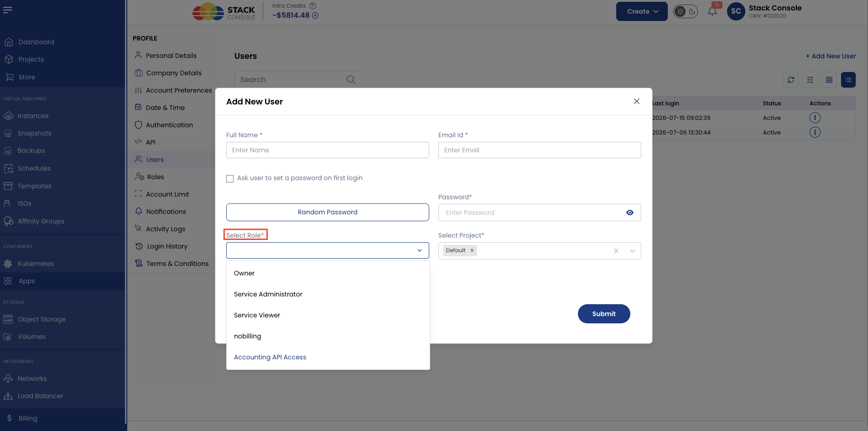The width and height of the screenshot is (868, 431).
Task: Click the Infra Credits help icon
Action: point(313,6)
